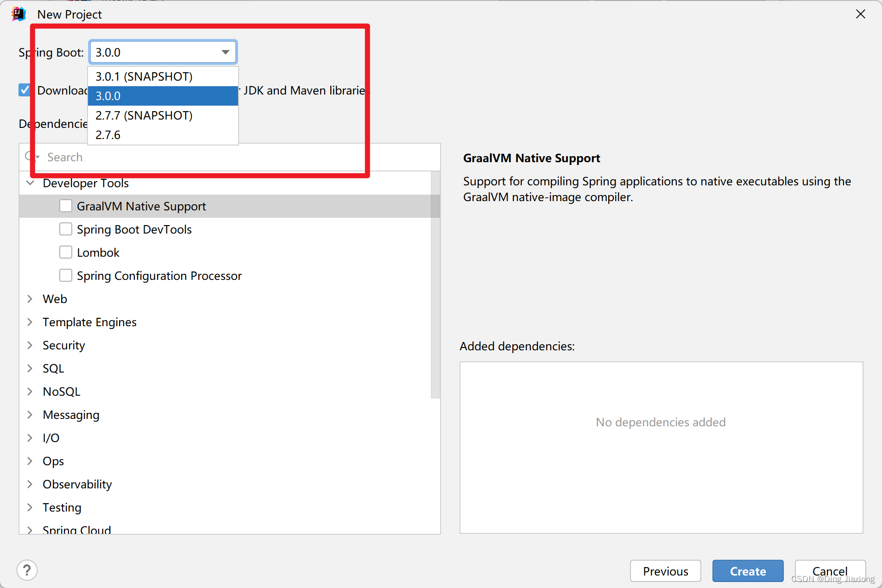Tick the Lombok checkbox
Screen dimensions: 882x588
click(66, 252)
